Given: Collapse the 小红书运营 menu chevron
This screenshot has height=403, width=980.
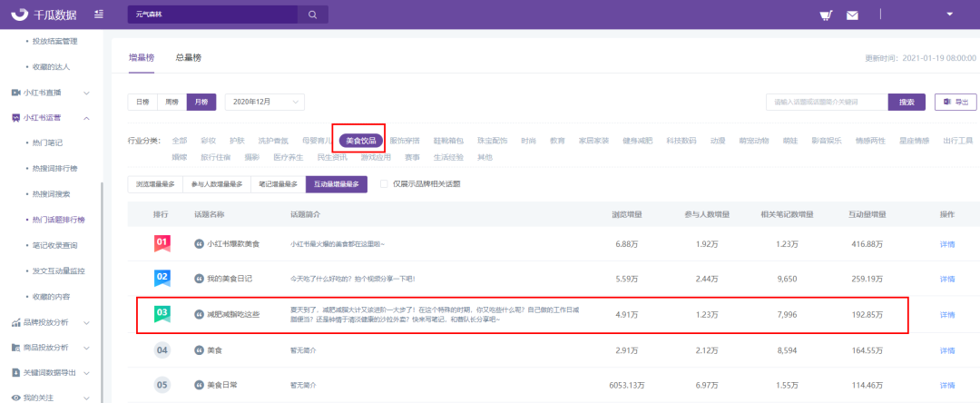Looking at the screenshot, I should pyautogui.click(x=87, y=117).
